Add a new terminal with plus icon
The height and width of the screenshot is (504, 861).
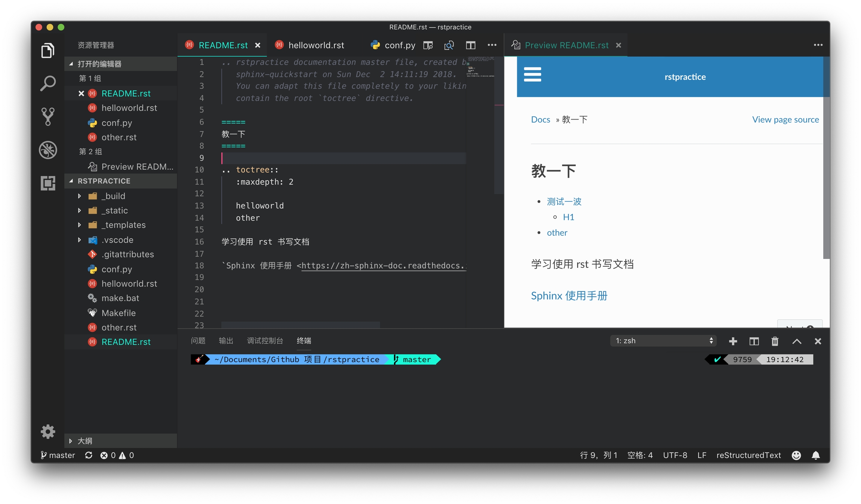[733, 341]
